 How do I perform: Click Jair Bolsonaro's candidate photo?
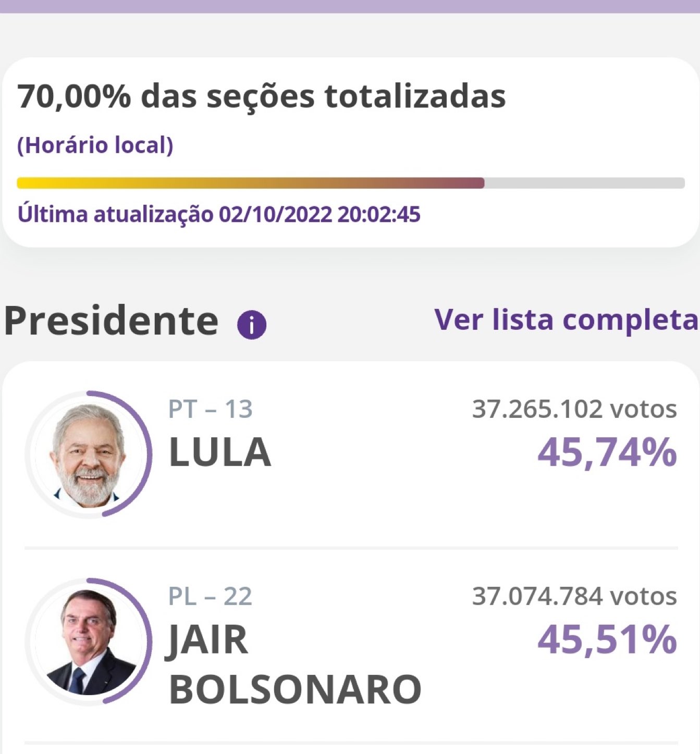tap(88, 641)
